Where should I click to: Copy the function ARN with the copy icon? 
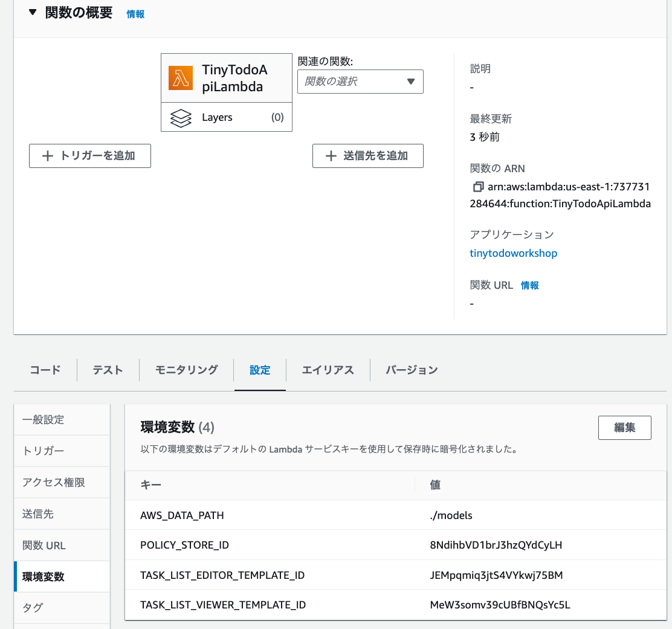[x=478, y=187]
